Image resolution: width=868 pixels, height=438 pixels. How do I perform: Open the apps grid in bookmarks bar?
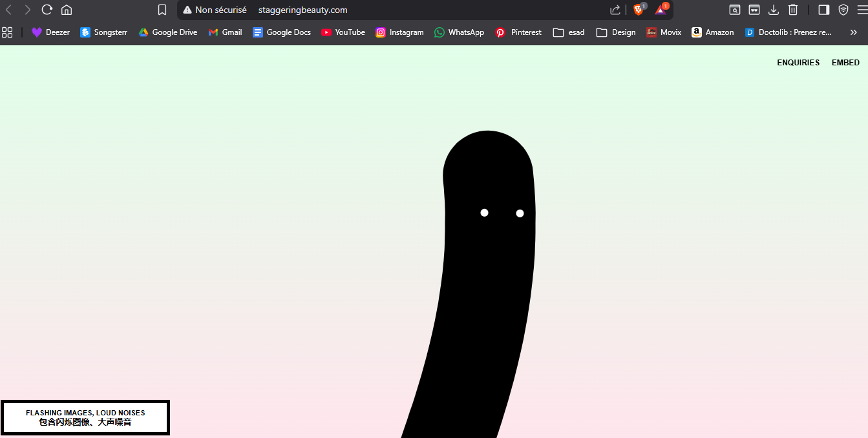[x=7, y=32]
